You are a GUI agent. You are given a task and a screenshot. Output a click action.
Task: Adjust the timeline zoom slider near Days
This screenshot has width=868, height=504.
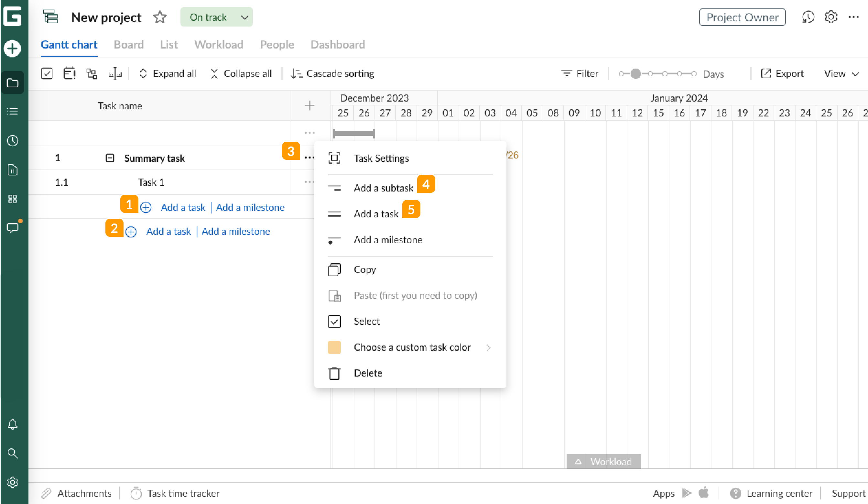pyautogui.click(x=635, y=73)
